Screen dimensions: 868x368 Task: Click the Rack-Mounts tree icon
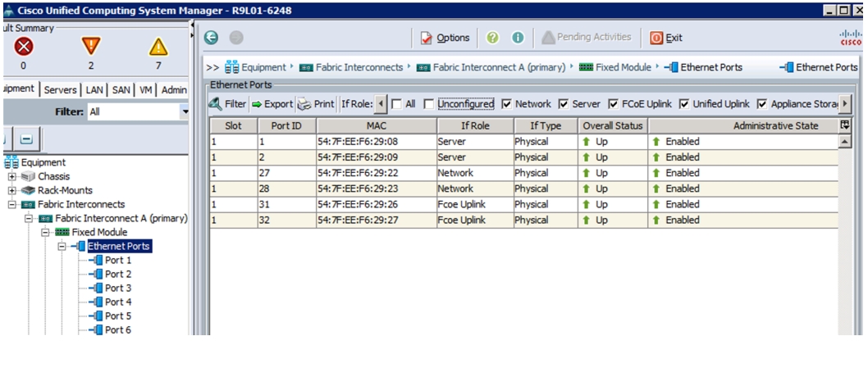click(x=28, y=190)
